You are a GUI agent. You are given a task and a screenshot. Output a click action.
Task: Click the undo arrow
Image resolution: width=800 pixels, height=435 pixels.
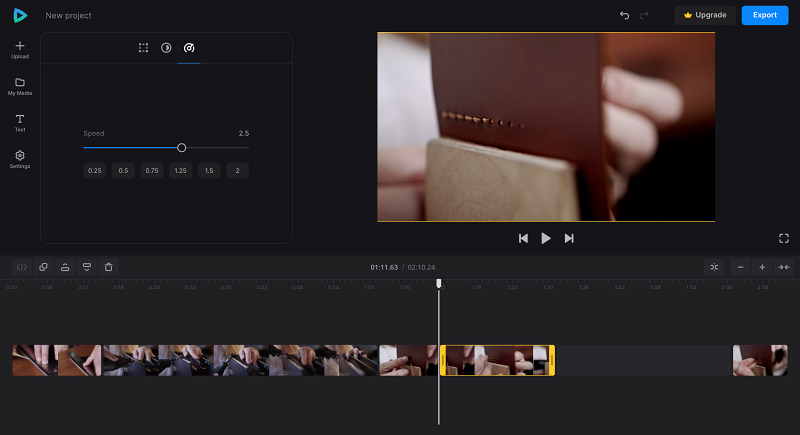click(x=624, y=15)
